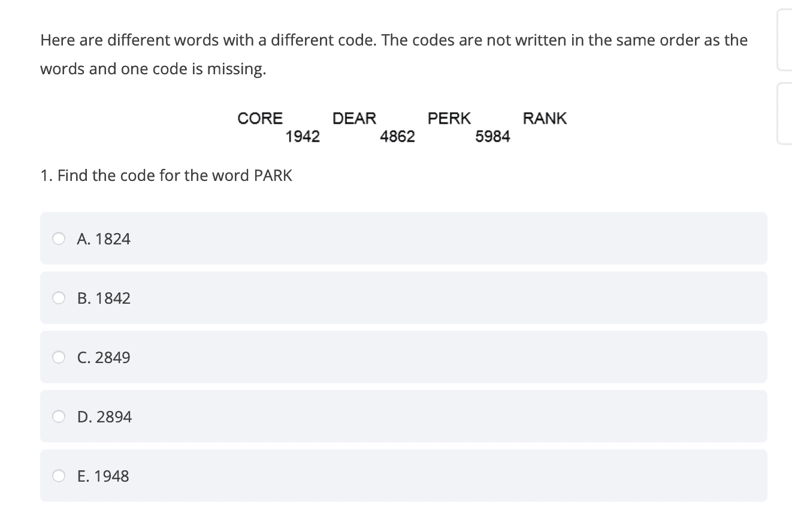This screenshot has height=532, width=792.
Task: Click the word PERK in the puzzle
Action: (x=449, y=118)
